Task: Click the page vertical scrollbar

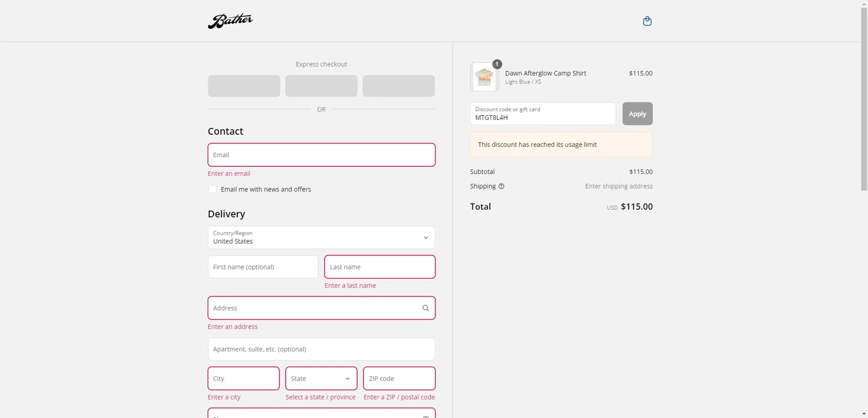Action: point(864,98)
